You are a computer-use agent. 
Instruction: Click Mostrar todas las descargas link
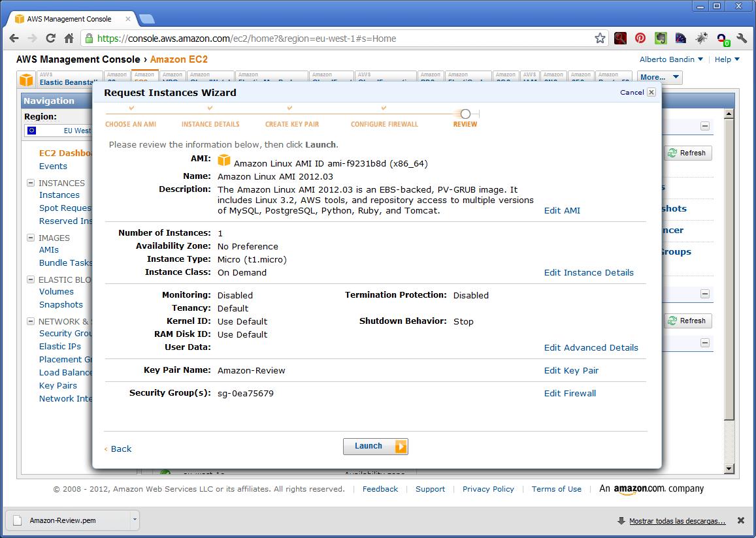coord(677,521)
